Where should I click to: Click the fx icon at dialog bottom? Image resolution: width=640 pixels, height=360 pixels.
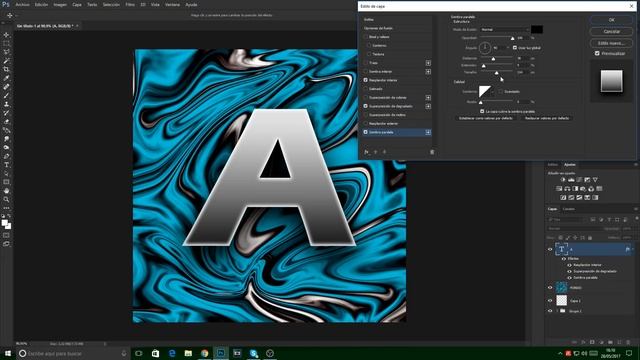point(367,152)
